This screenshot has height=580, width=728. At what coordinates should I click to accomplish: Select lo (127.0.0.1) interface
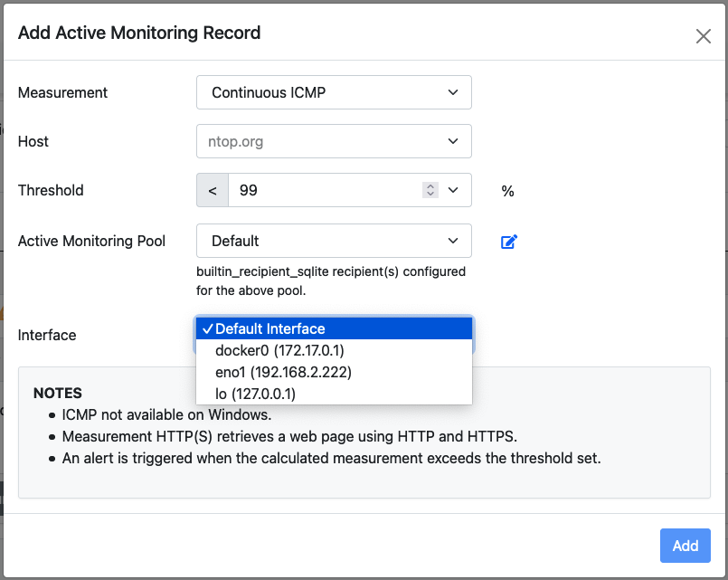coord(334,394)
